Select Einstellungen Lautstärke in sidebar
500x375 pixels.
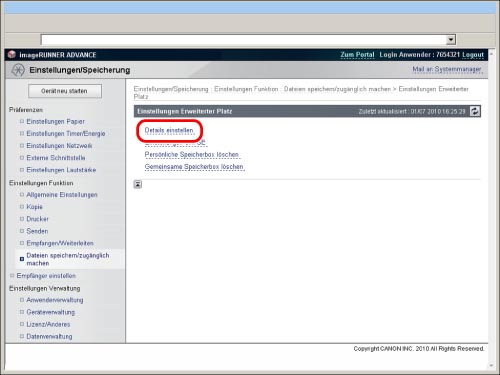[61, 170]
